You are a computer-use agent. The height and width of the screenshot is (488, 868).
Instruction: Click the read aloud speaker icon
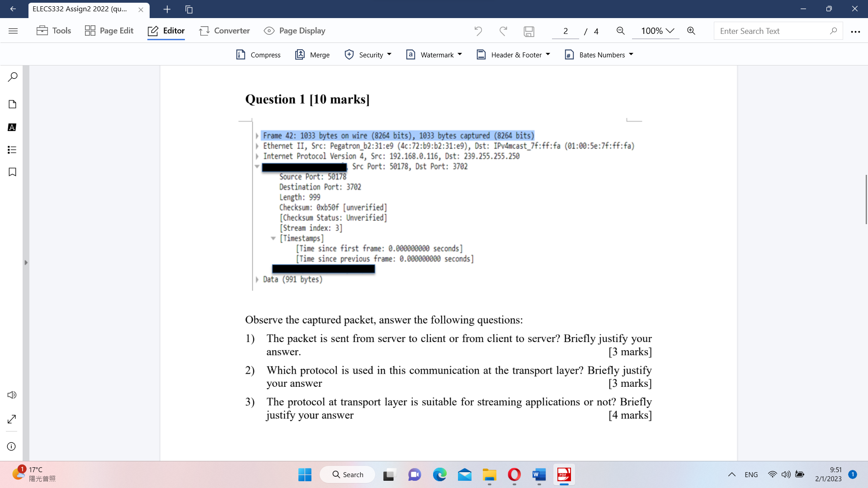coord(12,395)
